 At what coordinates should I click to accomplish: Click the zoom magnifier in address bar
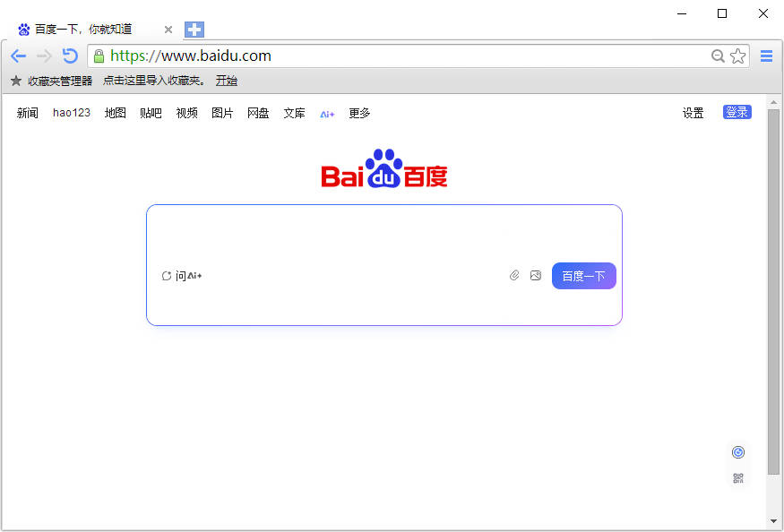[718, 56]
